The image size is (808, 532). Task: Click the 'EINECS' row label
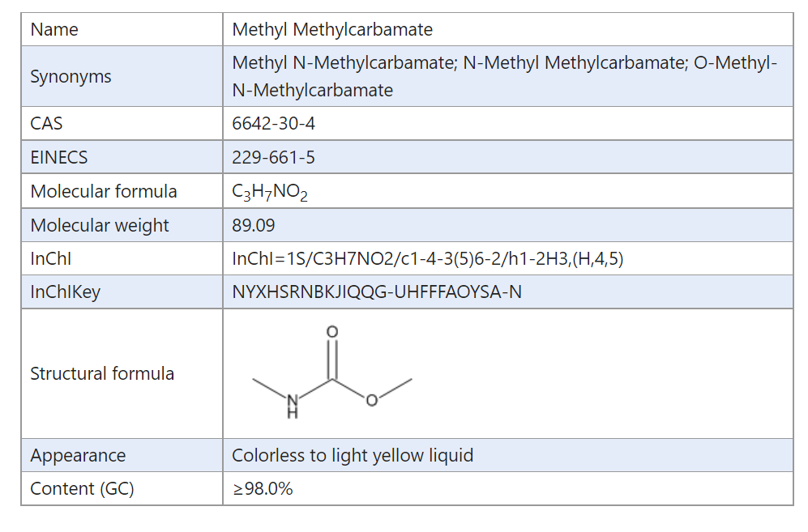pos(59,157)
